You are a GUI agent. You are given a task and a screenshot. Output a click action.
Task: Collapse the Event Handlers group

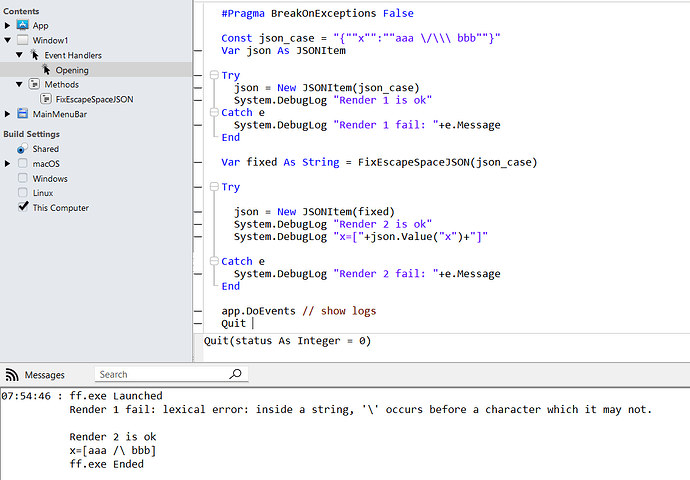point(19,55)
